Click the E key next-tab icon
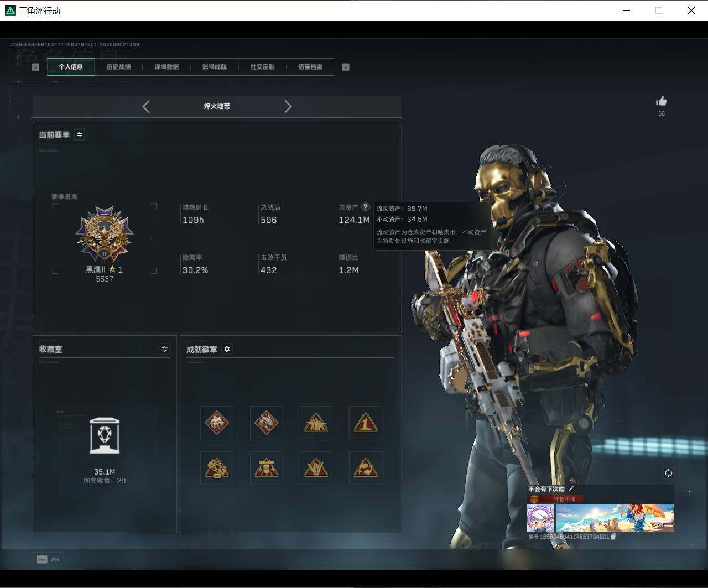This screenshot has height=588, width=708. pyautogui.click(x=346, y=67)
